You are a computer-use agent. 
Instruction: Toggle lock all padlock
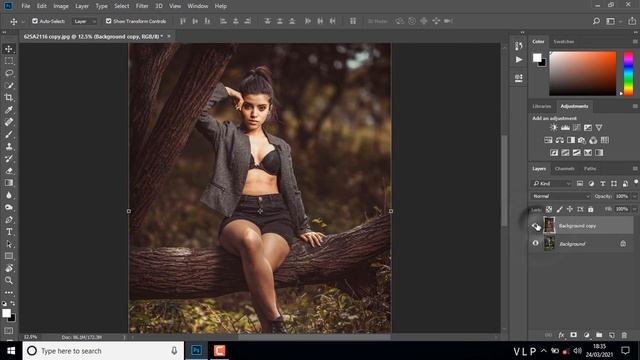tap(591, 209)
